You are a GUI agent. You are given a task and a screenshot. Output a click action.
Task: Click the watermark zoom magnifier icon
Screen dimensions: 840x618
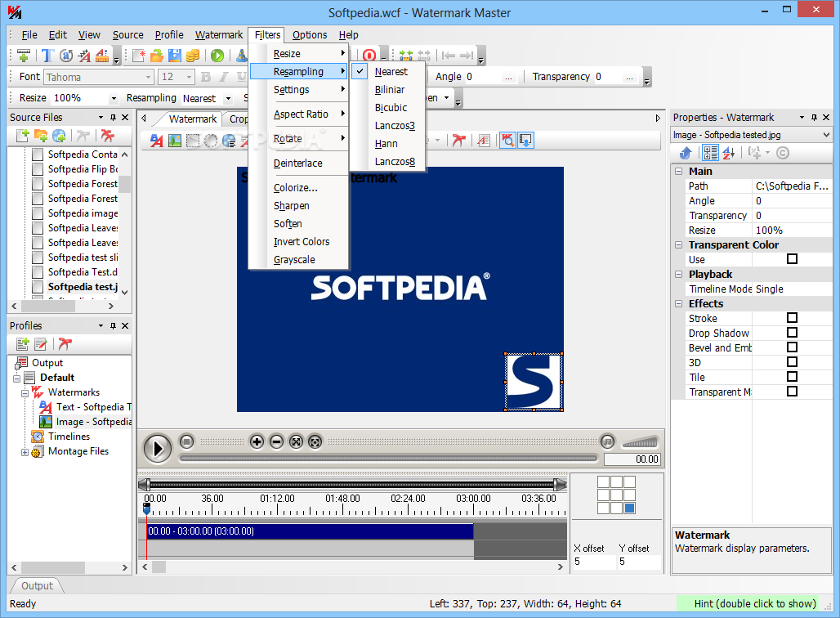coord(507,141)
